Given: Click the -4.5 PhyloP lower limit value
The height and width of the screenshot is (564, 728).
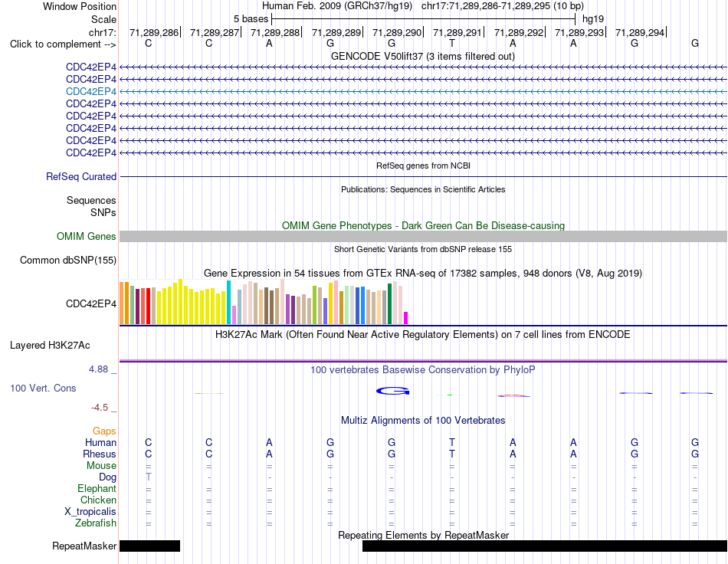Looking at the screenshot, I should [x=100, y=408].
